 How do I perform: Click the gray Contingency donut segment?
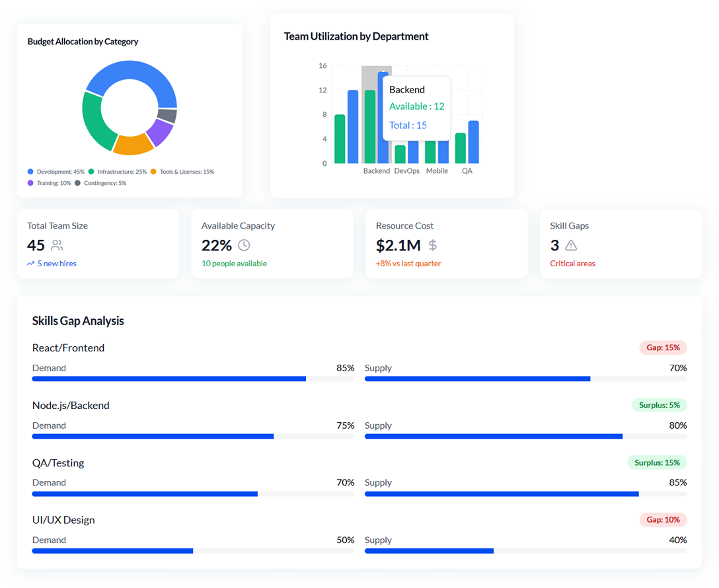(x=168, y=116)
